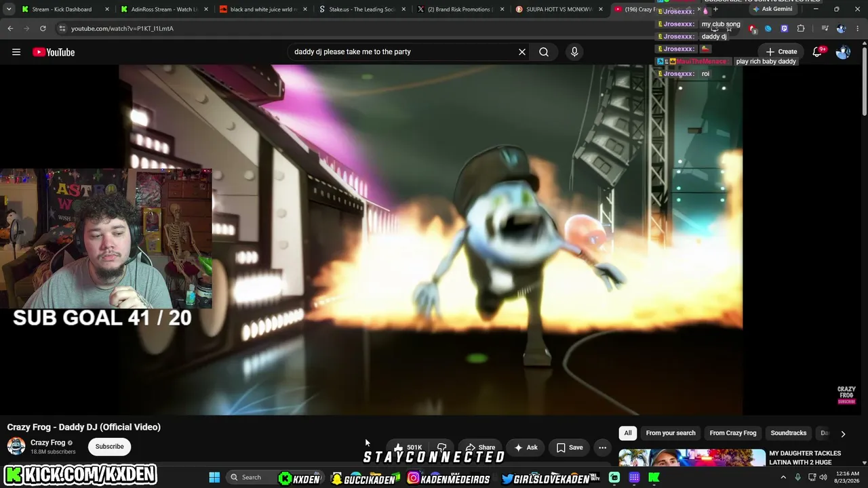Select the Soundtracks chip
868x488 pixels.
(789, 433)
